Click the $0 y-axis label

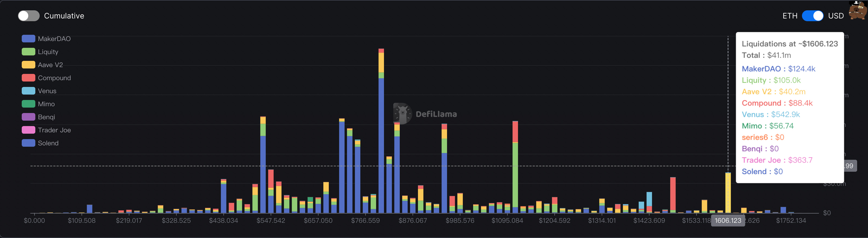(827, 213)
